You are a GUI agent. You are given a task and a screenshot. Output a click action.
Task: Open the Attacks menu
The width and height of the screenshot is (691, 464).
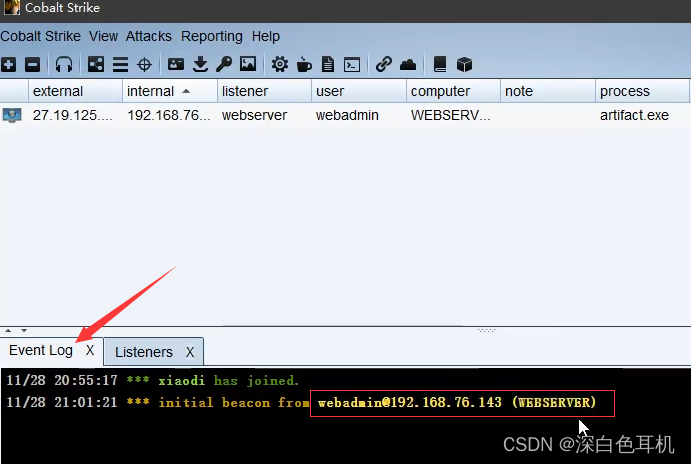(149, 36)
